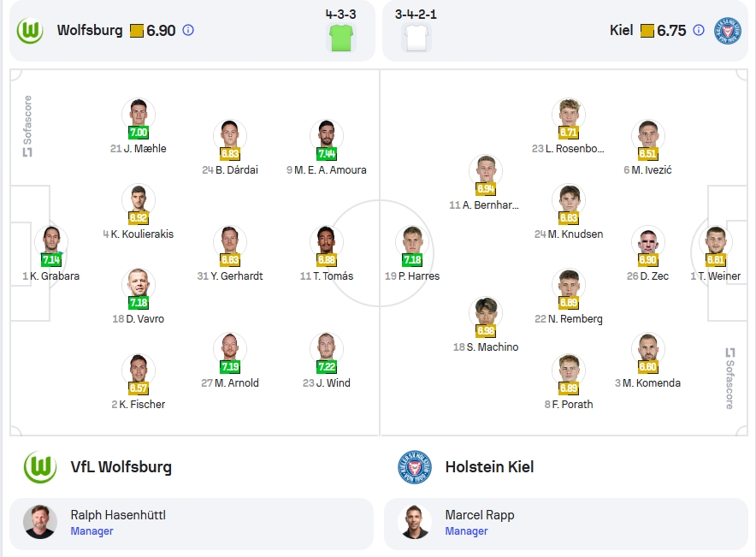Open Holstein Kiel team page link

[489, 467]
